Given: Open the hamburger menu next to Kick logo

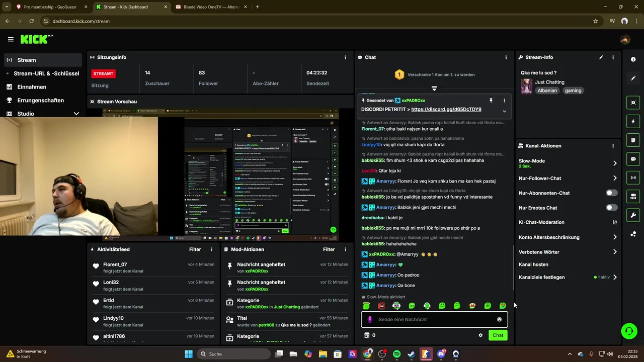Looking at the screenshot, I should pos(11,39).
